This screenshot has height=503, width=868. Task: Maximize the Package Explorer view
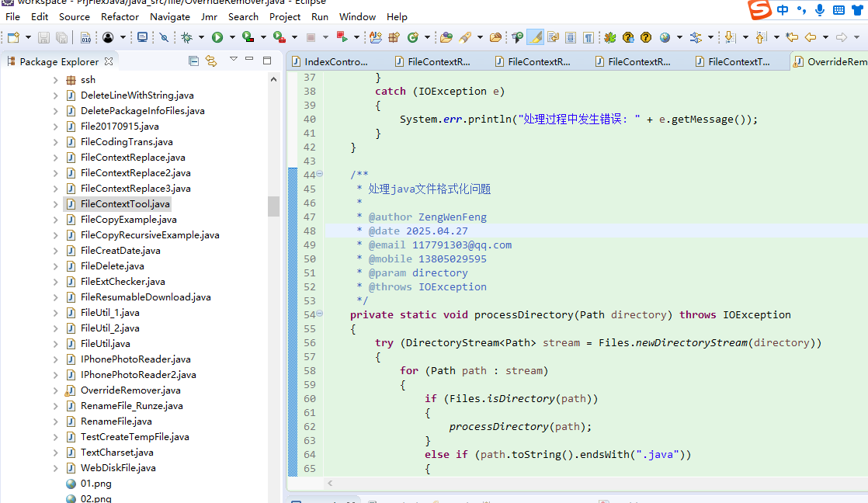tap(267, 61)
